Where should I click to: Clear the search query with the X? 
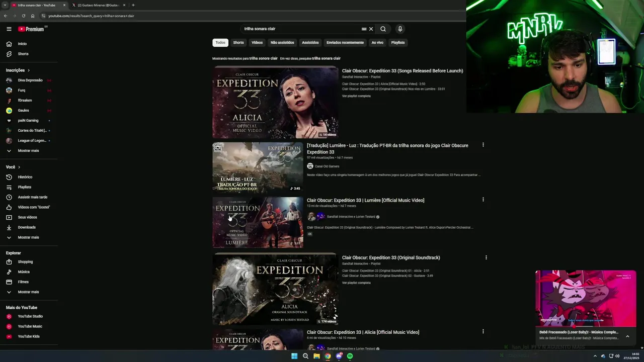pyautogui.click(x=371, y=29)
